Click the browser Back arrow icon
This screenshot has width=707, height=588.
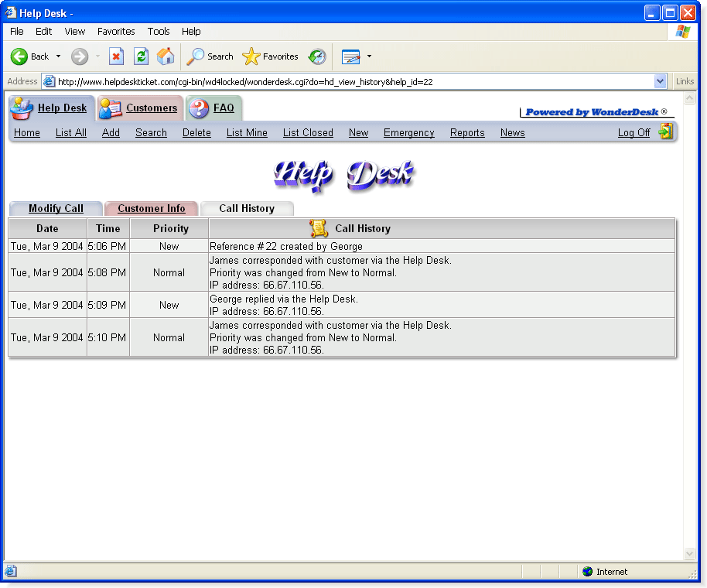click(19, 56)
